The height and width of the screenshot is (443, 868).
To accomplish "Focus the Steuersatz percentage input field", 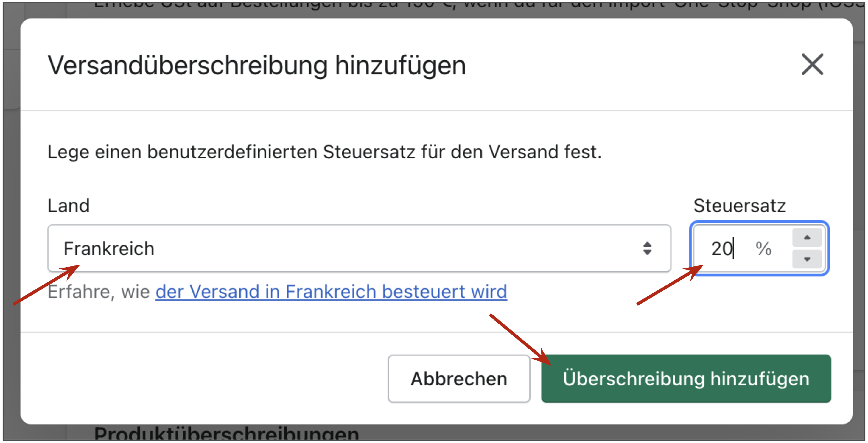I will click(x=741, y=248).
